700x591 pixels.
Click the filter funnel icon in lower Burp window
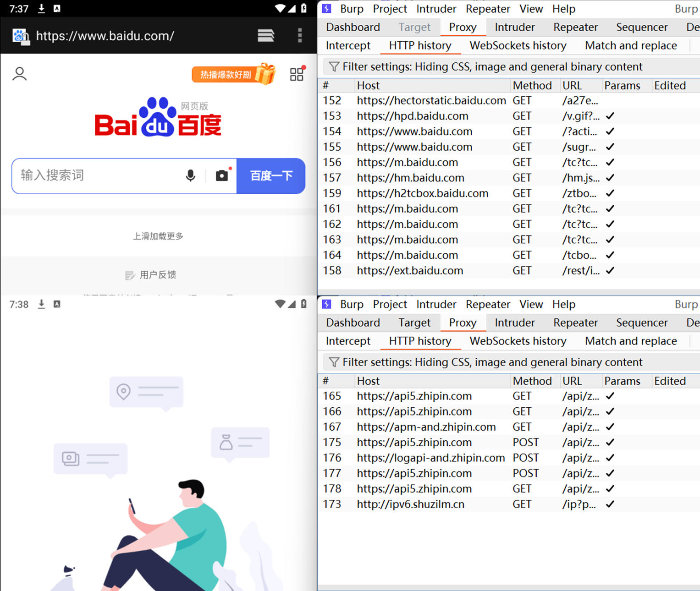[x=334, y=362]
